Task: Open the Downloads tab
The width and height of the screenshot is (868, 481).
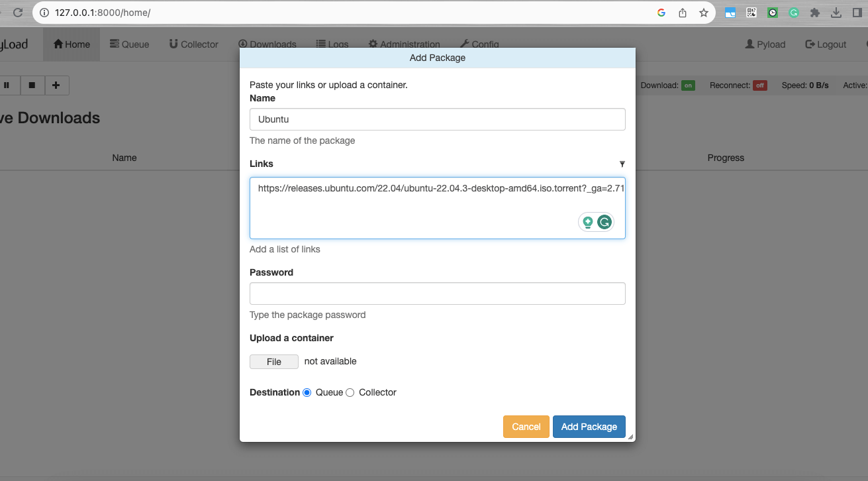Action: (x=267, y=44)
